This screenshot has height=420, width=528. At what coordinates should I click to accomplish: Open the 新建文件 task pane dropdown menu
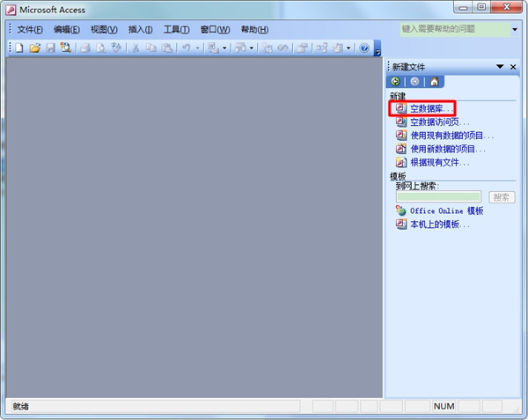point(500,67)
